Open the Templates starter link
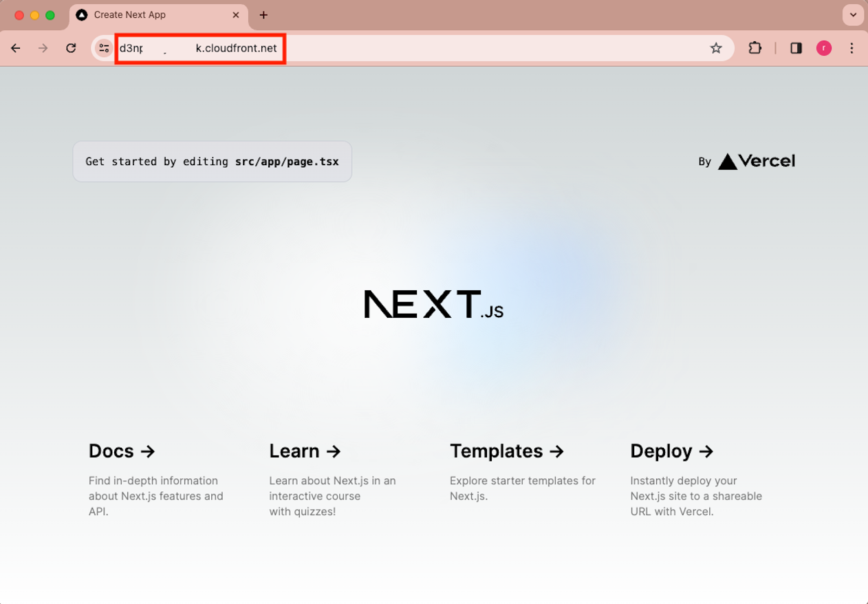 pyautogui.click(x=507, y=451)
